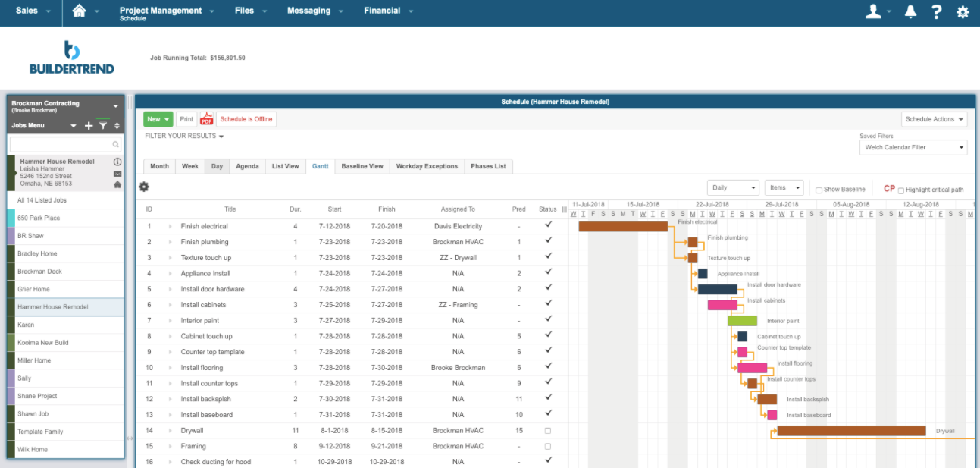Switch to the Baseline View tab
Screen dimensions: 980x468
click(x=364, y=166)
